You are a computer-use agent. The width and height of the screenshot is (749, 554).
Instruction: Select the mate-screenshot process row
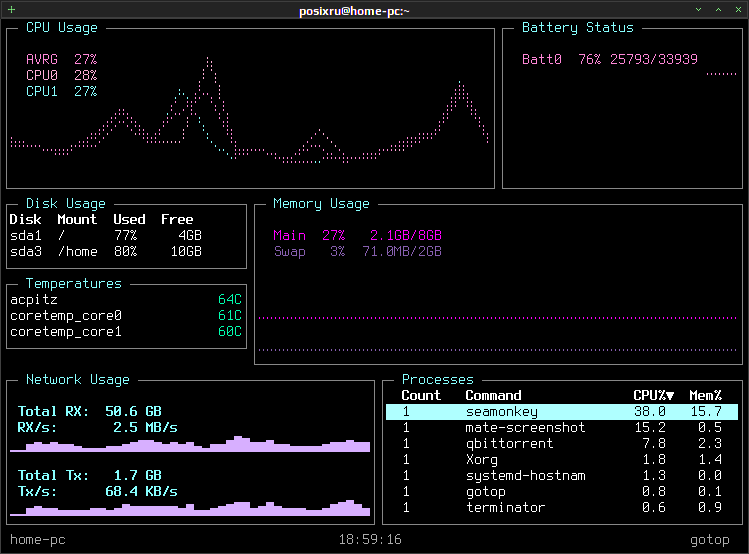(562, 427)
